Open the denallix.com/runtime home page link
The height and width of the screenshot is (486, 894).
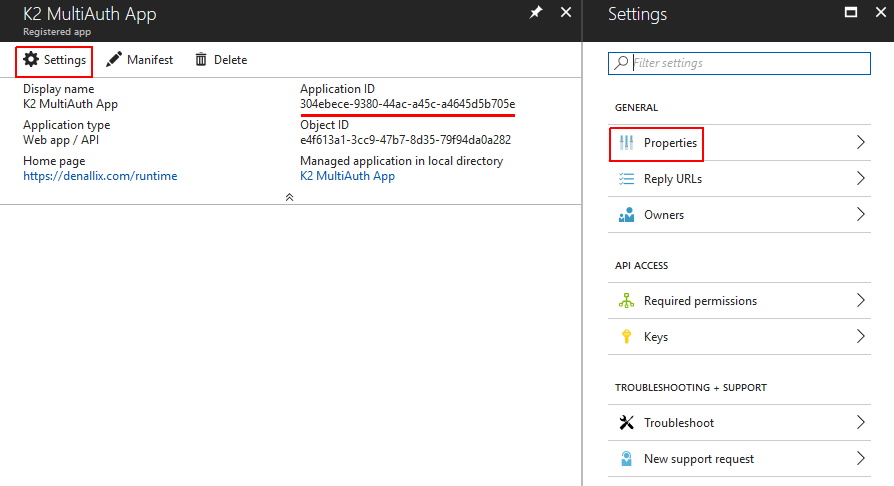(x=100, y=176)
